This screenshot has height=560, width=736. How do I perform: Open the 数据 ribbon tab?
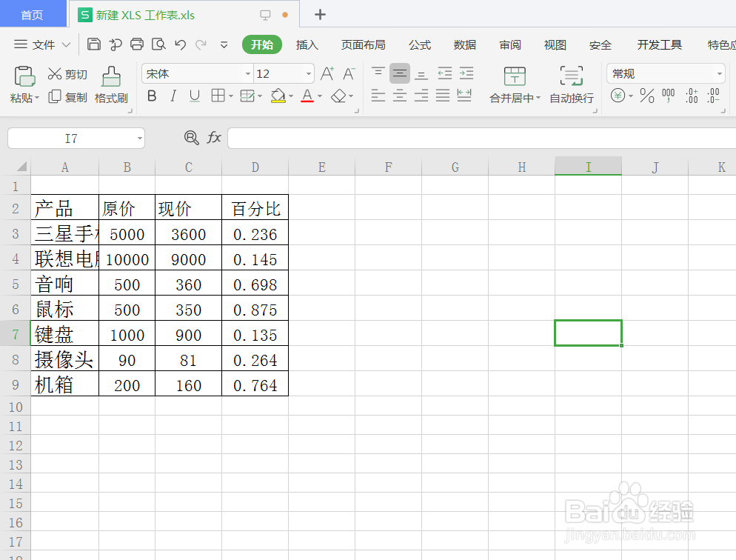[464, 44]
